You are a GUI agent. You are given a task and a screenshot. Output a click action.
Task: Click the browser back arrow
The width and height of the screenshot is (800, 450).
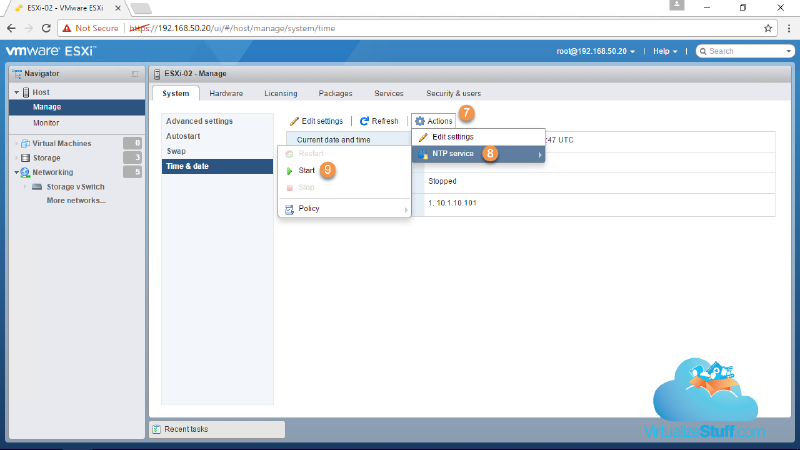[x=11, y=28]
